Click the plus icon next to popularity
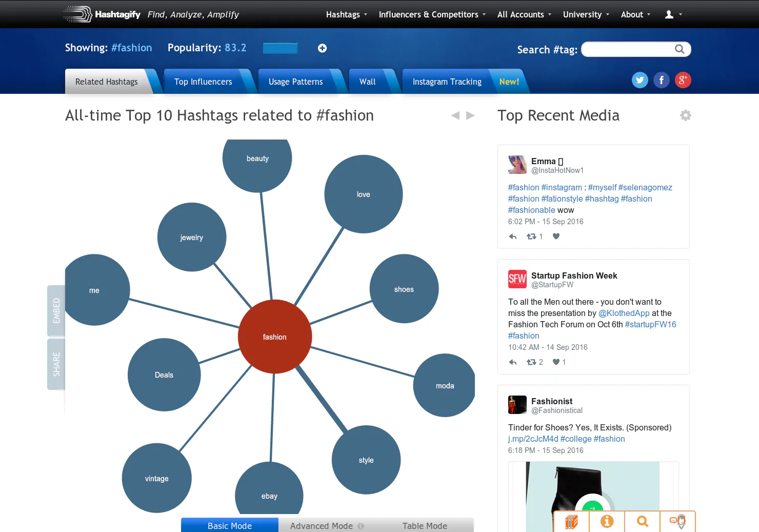The image size is (759, 532). pyautogui.click(x=322, y=48)
